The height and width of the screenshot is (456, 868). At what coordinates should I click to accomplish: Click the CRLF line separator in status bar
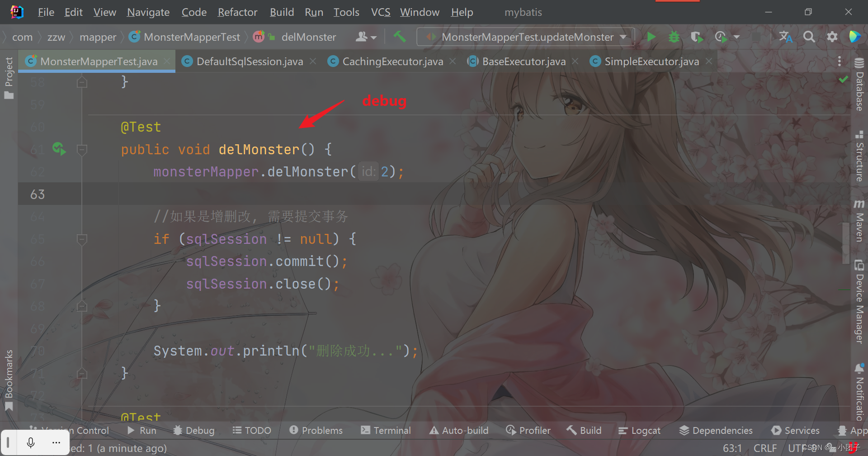coord(765,448)
